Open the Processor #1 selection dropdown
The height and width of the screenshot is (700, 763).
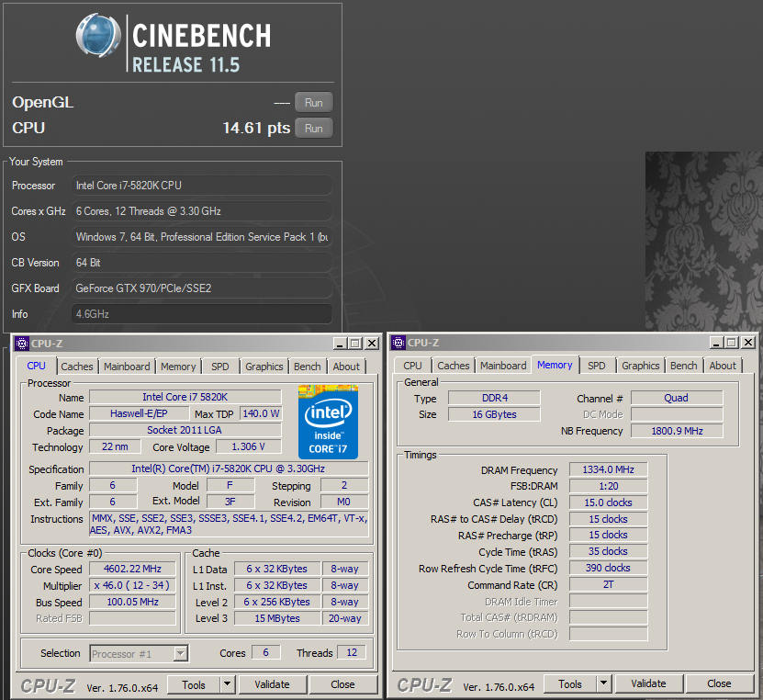click(x=140, y=654)
